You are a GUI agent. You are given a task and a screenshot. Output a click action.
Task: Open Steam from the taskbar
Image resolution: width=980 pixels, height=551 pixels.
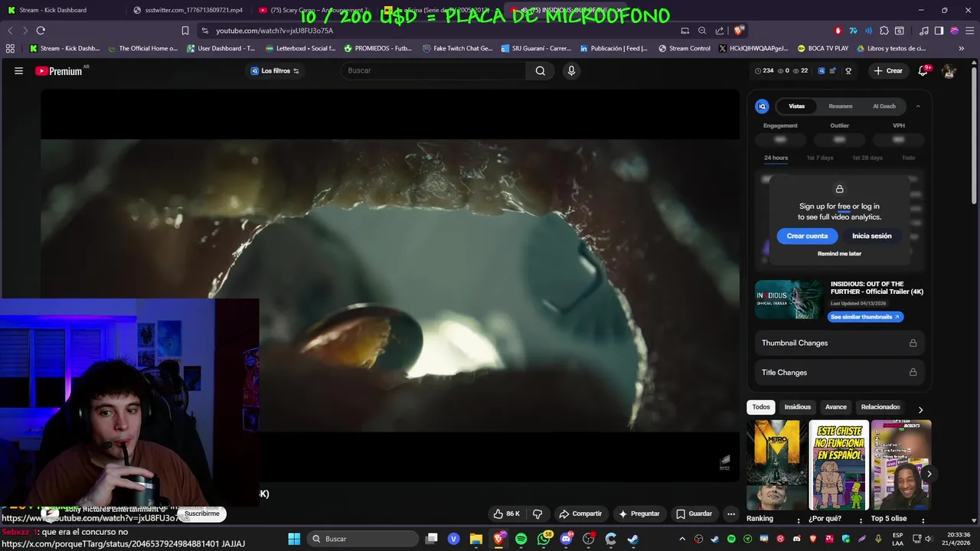(x=633, y=539)
